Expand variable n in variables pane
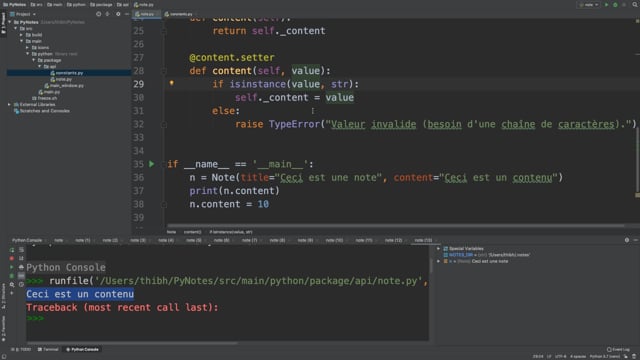 tap(439, 261)
